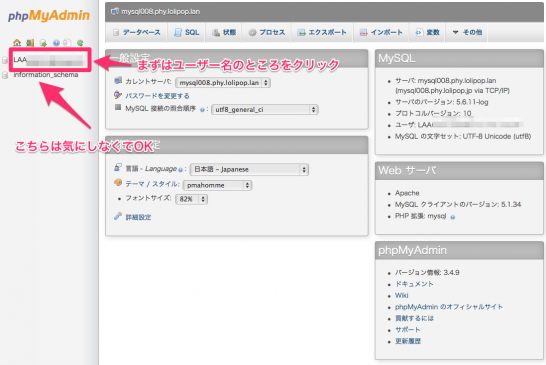The image size is (546, 365).
Task: Click the change password key icon
Action: (118, 95)
